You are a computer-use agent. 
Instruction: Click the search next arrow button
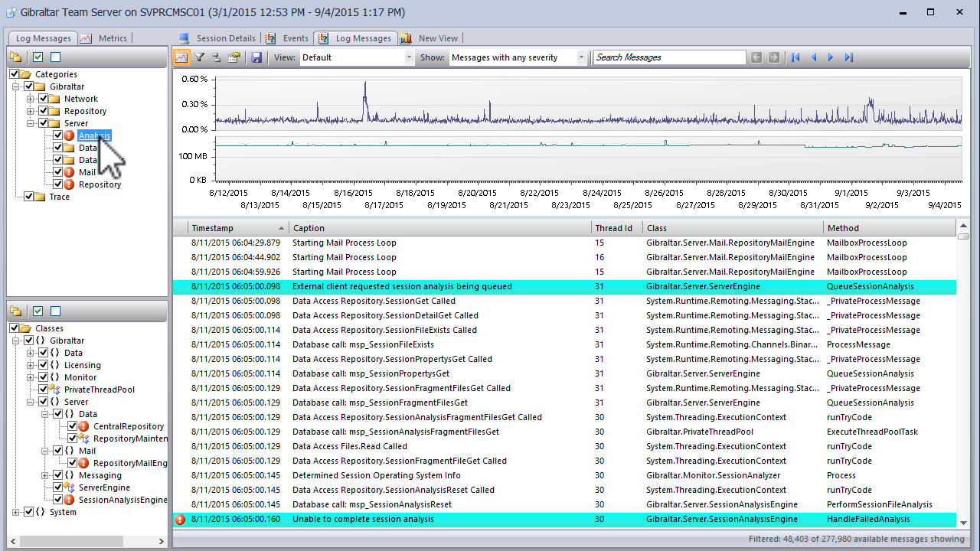tap(774, 57)
